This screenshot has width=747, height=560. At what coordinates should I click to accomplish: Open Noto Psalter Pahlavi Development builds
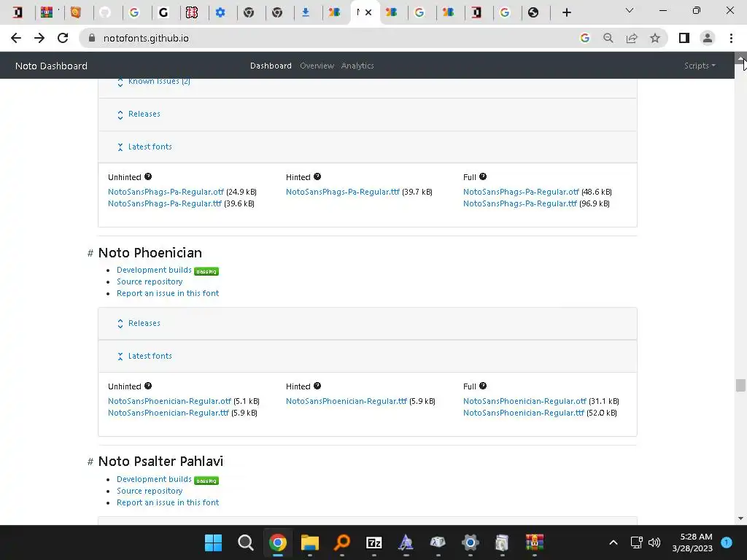(x=154, y=480)
